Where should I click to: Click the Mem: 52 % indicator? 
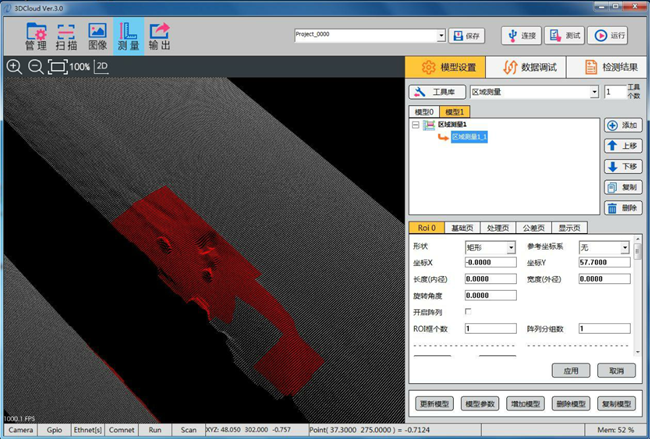coord(616,430)
